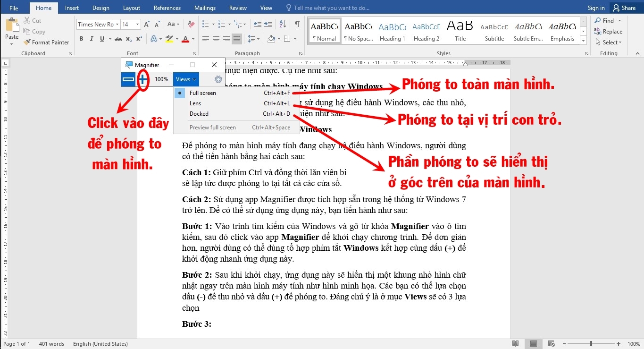Click the Tell me what you want box
Screen dimensions: 644x349
point(328,8)
